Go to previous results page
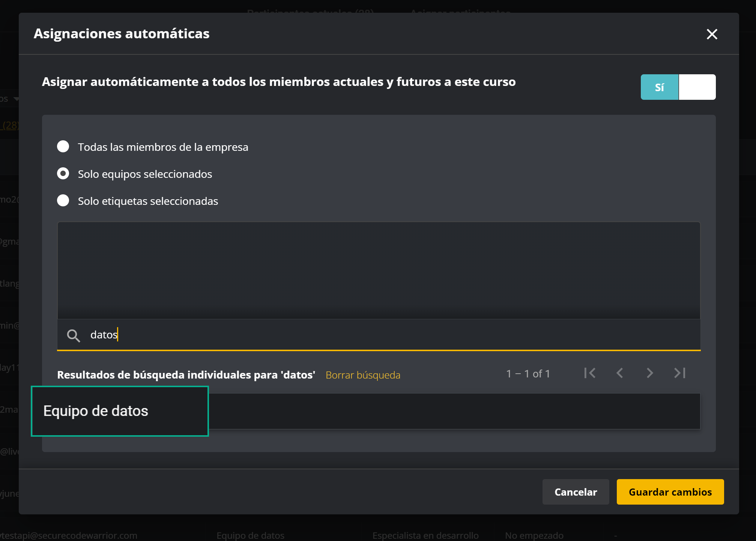The width and height of the screenshot is (756, 541). coord(620,373)
